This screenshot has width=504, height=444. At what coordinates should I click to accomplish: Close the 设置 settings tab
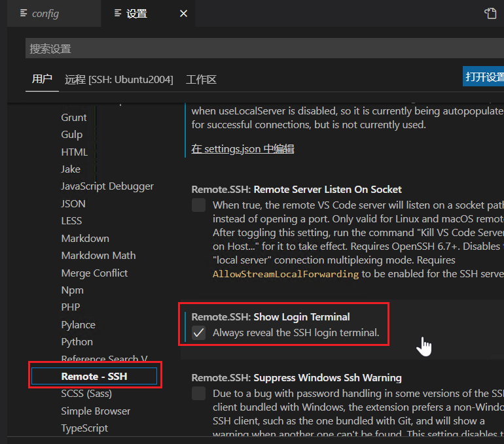click(183, 14)
